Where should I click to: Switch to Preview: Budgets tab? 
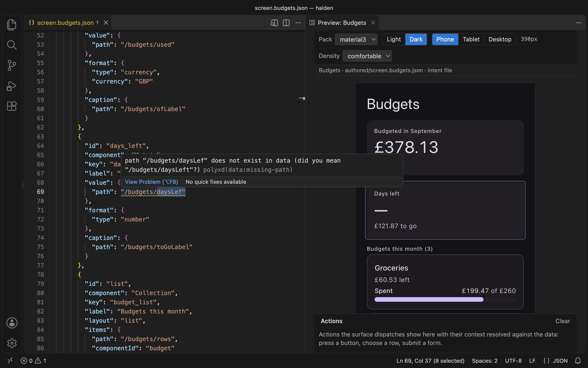tap(342, 23)
